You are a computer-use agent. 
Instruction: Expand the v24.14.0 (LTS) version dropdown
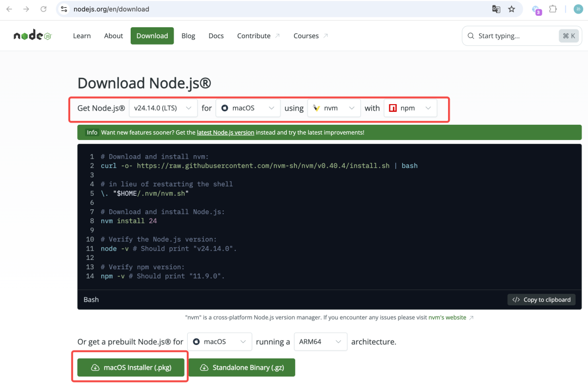(163, 108)
